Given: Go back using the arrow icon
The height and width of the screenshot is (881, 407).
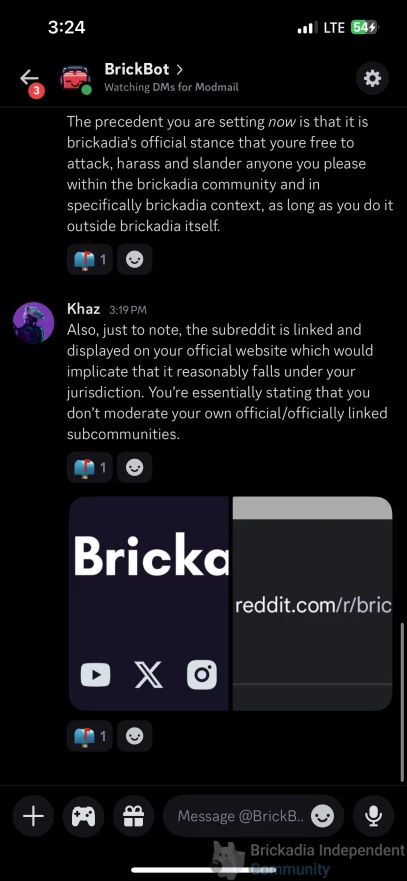Looking at the screenshot, I should (29, 78).
